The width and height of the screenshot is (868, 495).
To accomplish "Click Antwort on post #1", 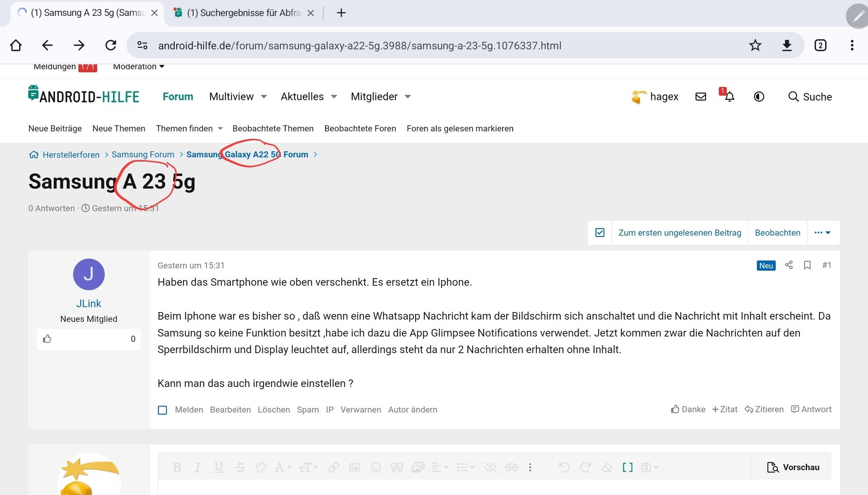I will 811,409.
